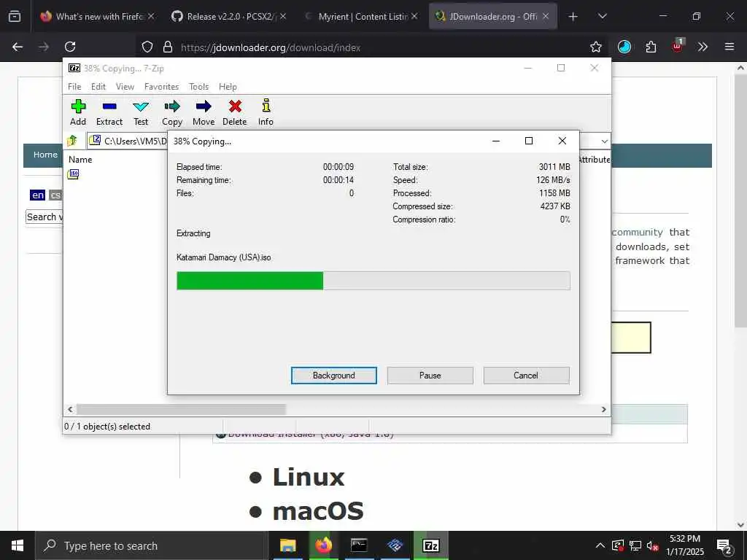The image size is (747, 560).
Task: Open the View menu in 7-Zip
Action: coord(125,87)
